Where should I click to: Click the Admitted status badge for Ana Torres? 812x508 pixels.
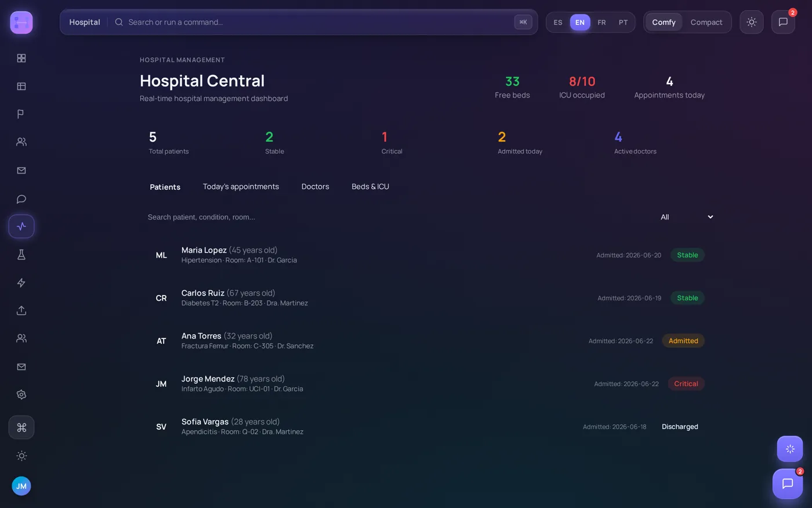pos(683,341)
